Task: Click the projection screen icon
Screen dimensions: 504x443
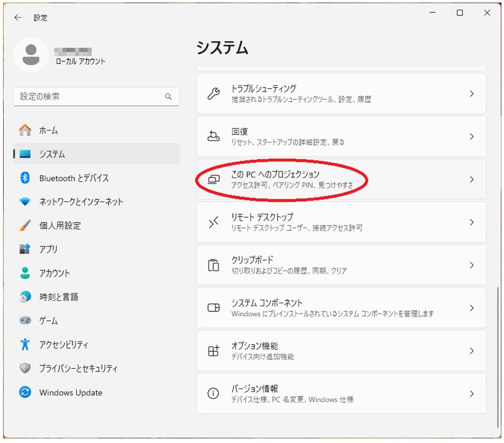Action: click(213, 179)
